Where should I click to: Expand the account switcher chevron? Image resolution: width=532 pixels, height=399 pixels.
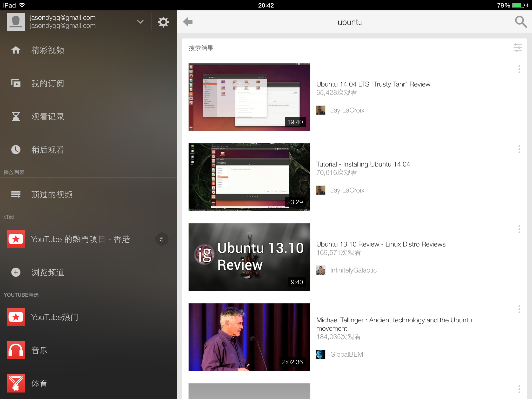click(x=140, y=22)
